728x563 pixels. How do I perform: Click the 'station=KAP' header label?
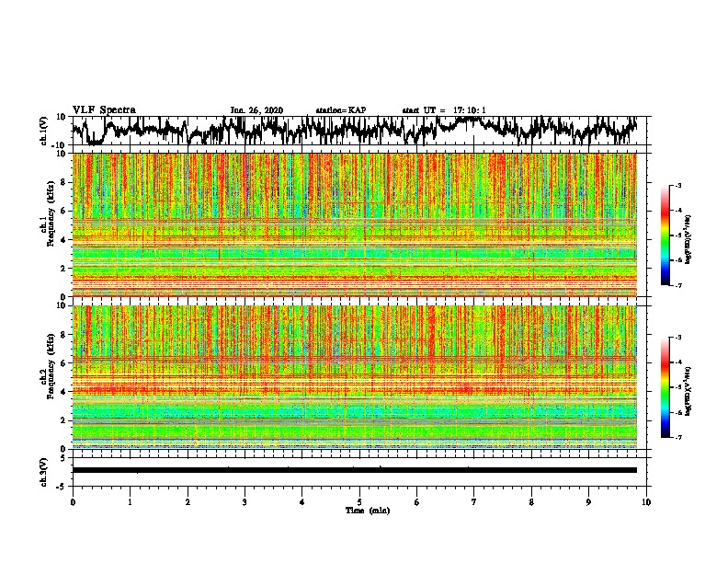pos(341,110)
